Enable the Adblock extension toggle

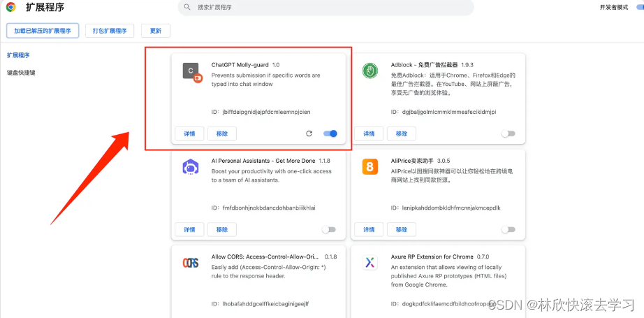[508, 133]
